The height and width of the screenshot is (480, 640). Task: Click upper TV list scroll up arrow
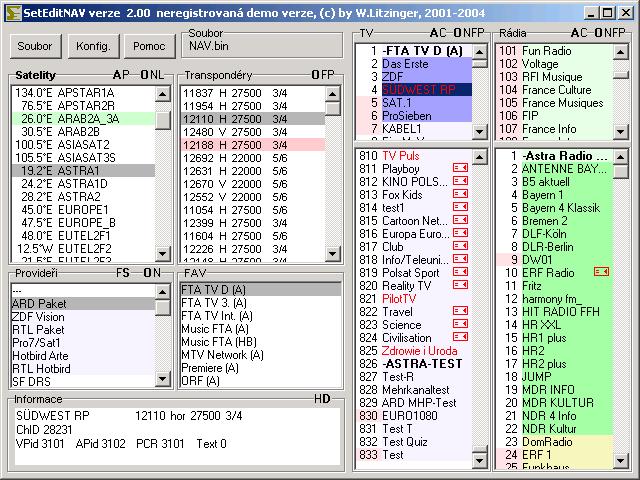click(479, 52)
